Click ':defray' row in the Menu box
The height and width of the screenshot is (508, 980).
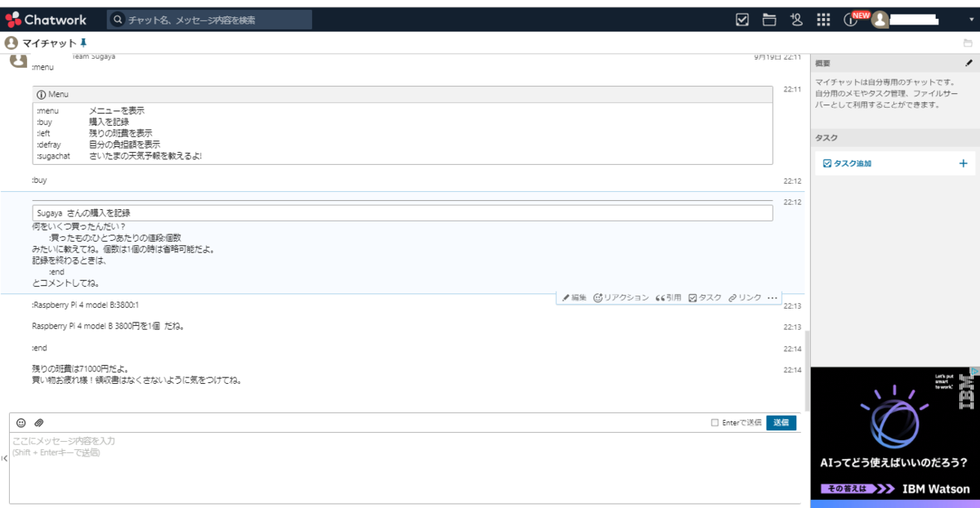98,145
